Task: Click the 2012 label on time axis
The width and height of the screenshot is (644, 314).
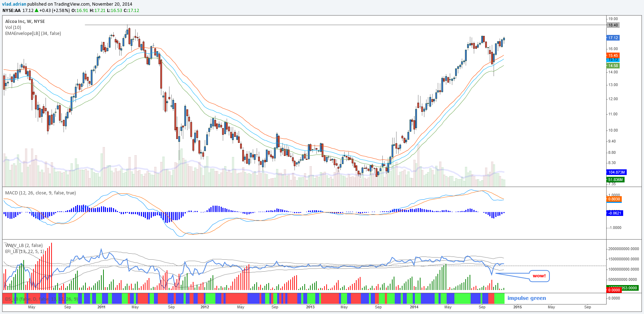Action: click(205, 307)
